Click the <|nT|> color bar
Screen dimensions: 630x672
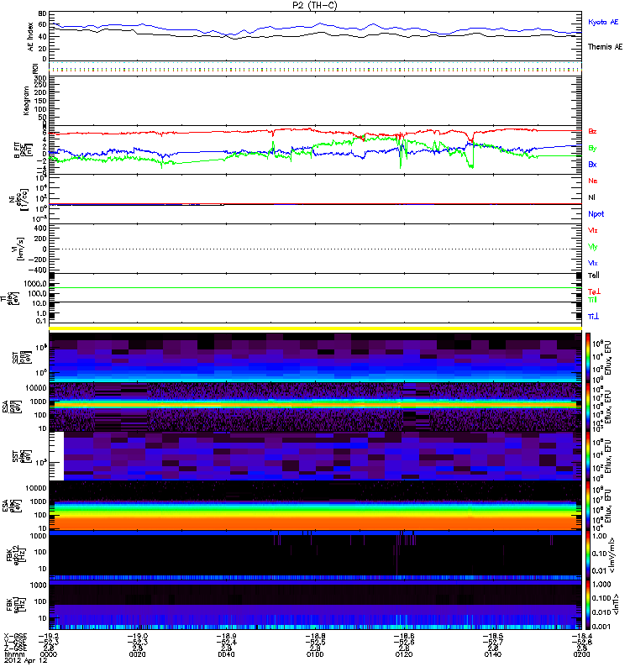588,605
